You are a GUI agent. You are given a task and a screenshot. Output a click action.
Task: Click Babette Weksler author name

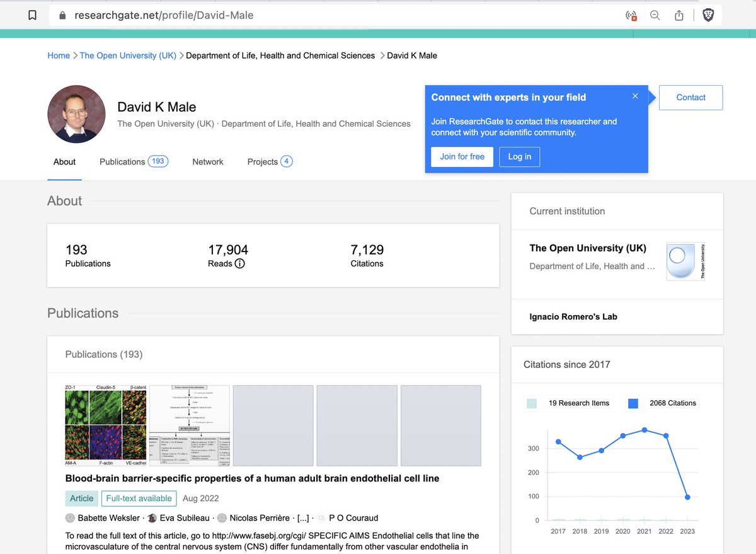(109, 518)
